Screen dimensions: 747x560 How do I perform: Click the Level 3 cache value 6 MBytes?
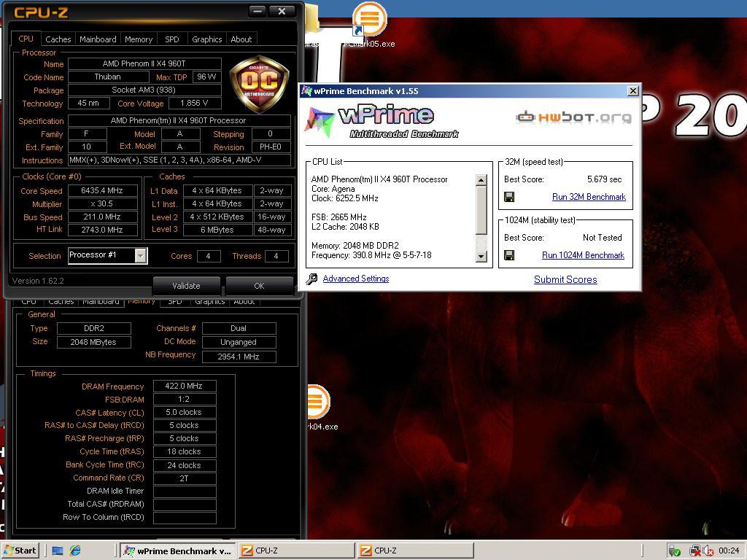(217, 230)
